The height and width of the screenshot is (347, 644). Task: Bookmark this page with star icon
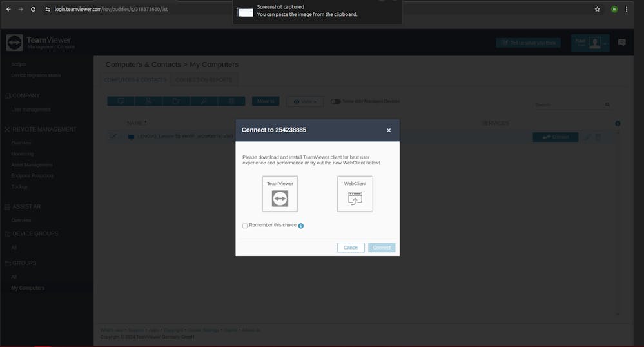[597, 9]
